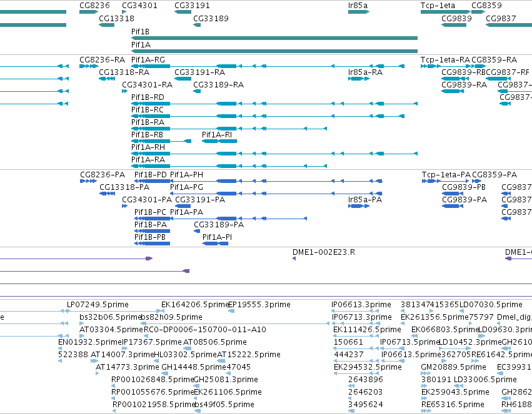Image resolution: width=532 pixels, height=414 pixels.
Task: Click the CG13318-RA transcript label
Action: pos(124,72)
